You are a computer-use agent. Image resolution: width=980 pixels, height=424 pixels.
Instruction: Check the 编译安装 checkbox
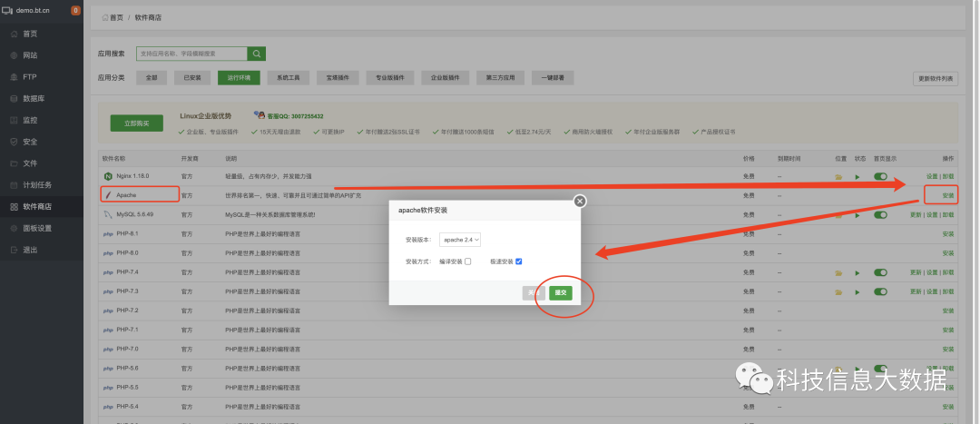click(x=467, y=261)
